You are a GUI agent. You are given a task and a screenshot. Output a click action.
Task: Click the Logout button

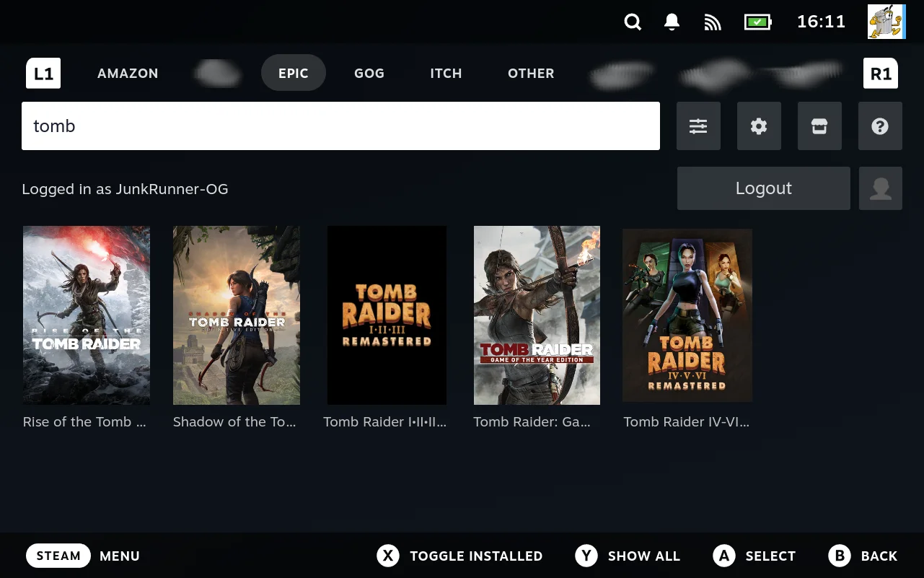pyautogui.click(x=764, y=188)
